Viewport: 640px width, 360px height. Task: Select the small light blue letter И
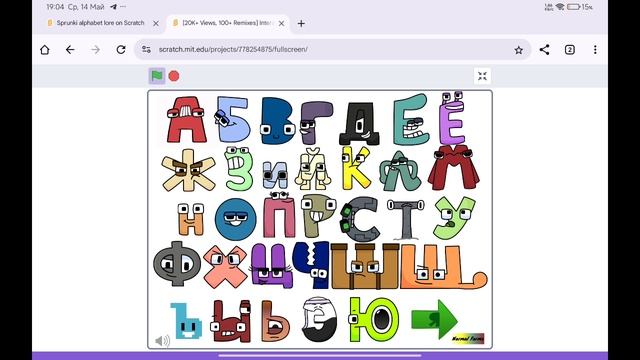point(275,175)
